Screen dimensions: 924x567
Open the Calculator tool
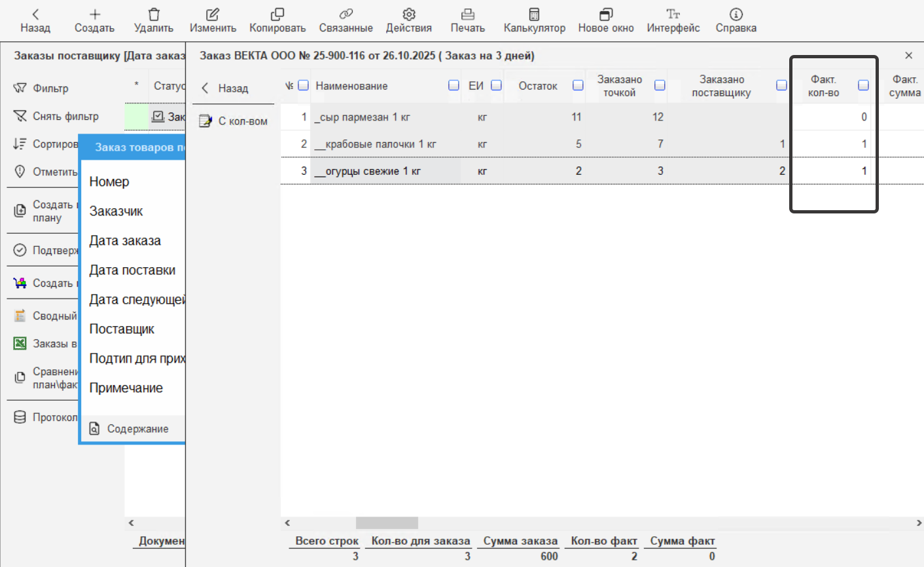[534, 14]
